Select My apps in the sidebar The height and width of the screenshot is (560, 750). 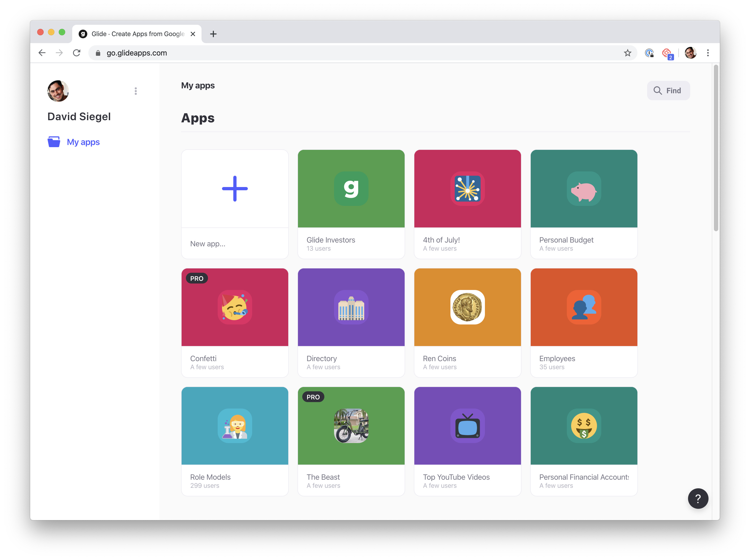pos(83,142)
